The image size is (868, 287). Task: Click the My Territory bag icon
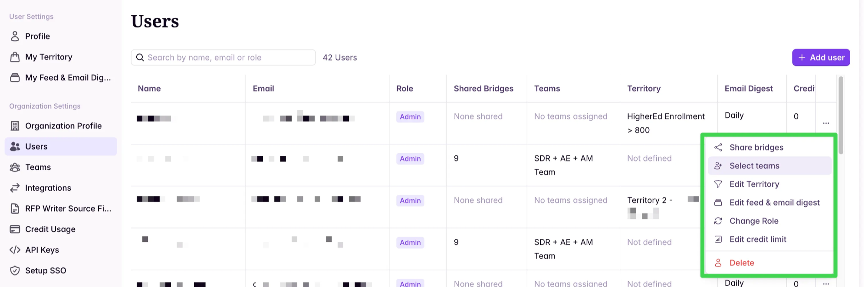(x=15, y=57)
